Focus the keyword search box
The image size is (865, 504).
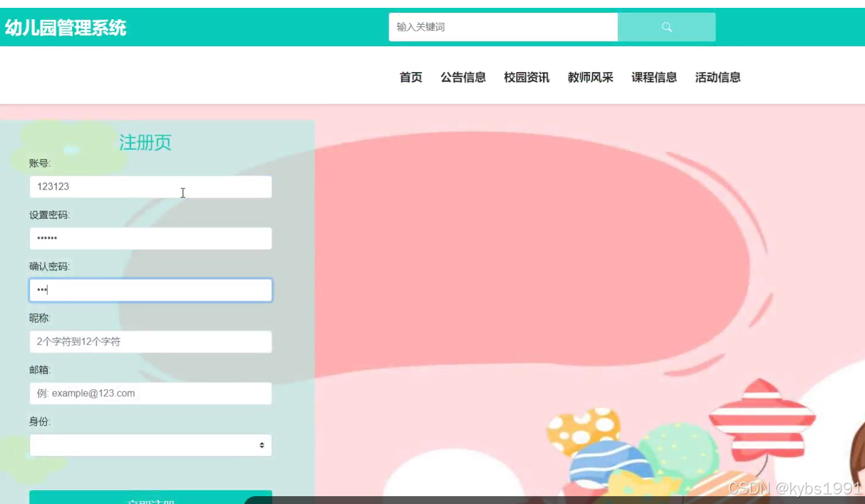tap(503, 27)
